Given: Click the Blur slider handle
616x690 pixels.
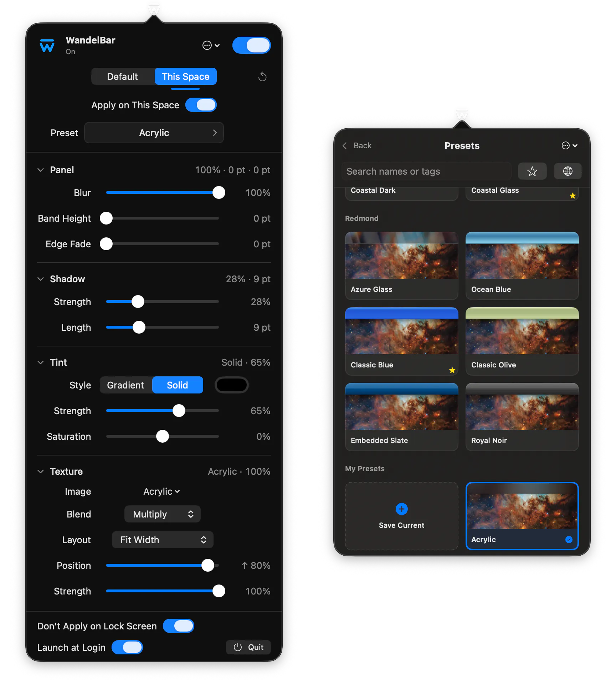Looking at the screenshot, I should click(219, 192).
